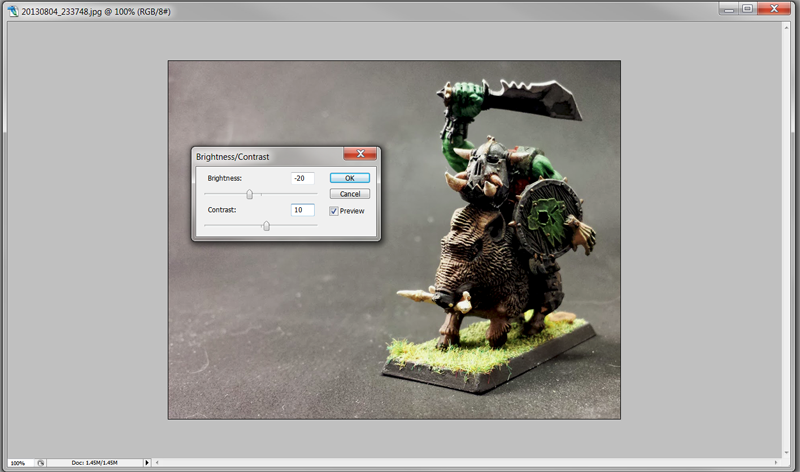Maximize the image document window
This screenshot has height=472, width=800.
(x=747, y=8)
